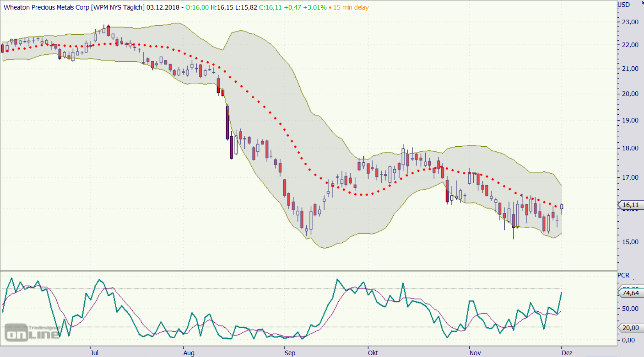Click the 18,00 price axis label
Viewport: 644px width, 357px height.
coord(631,148)
